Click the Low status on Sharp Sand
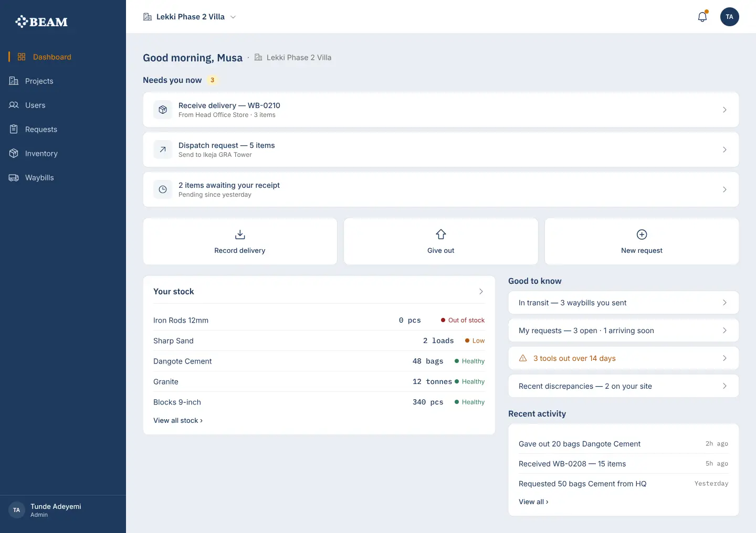 coord(475,340)
